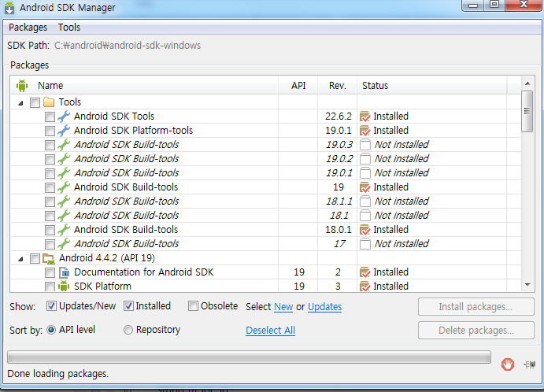Click Installed status icon for Documentation row
This screenshot has height=392, width=544.
coord(365,272)
